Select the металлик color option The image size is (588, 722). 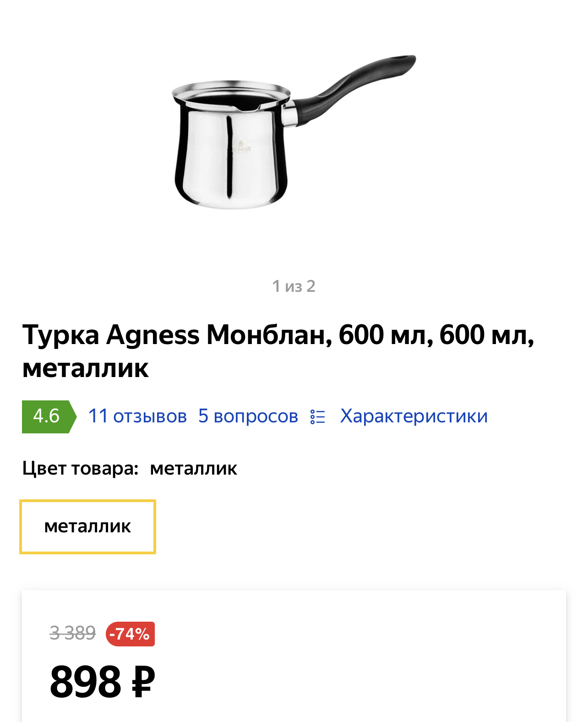point(87,526)
